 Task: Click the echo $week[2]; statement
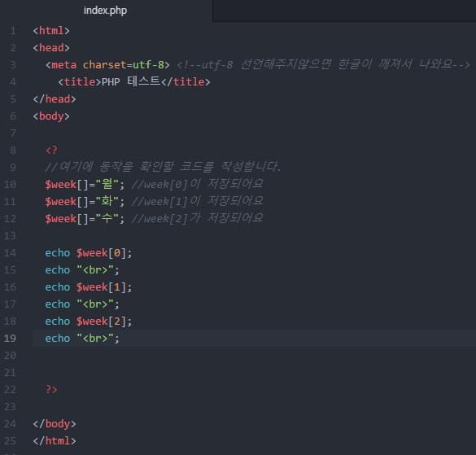coord(89,322)
